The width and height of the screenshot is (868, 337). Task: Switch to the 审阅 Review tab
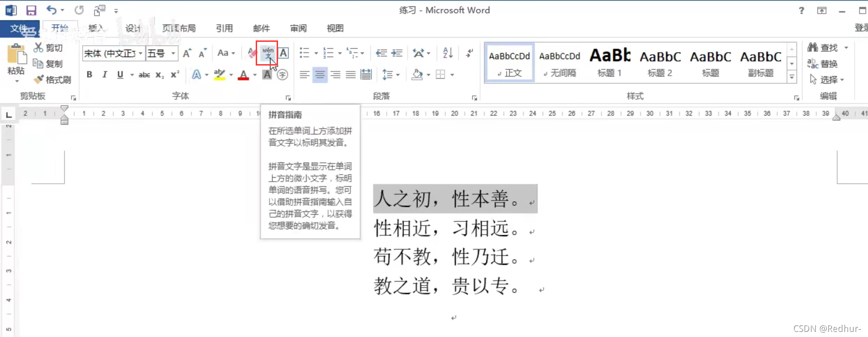298,28
